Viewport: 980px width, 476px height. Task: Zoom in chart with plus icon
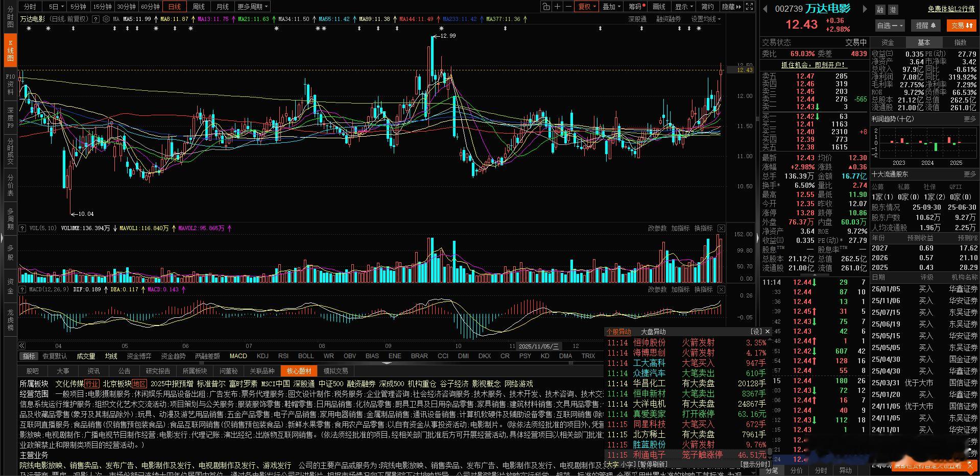(558, 7)
